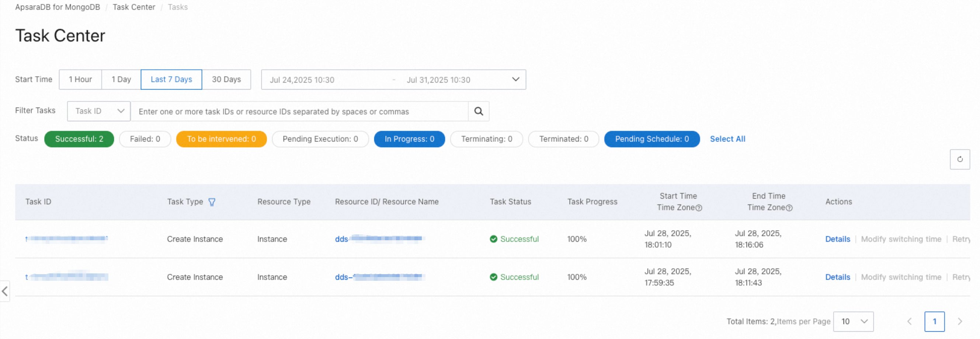The height and width of the screenshot is (339, 980).
Task: Toggle the Pending Schedule: 0 filter
Action: click(652, 139)
